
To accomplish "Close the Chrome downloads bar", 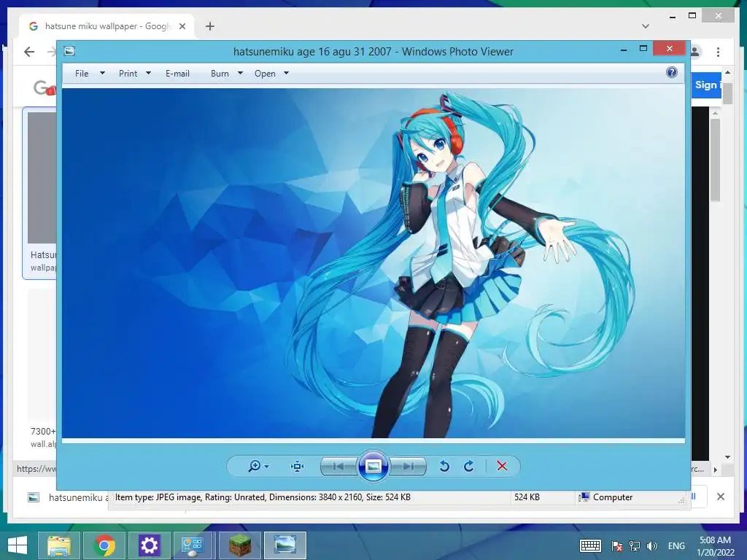I will (x=721, y=497).
